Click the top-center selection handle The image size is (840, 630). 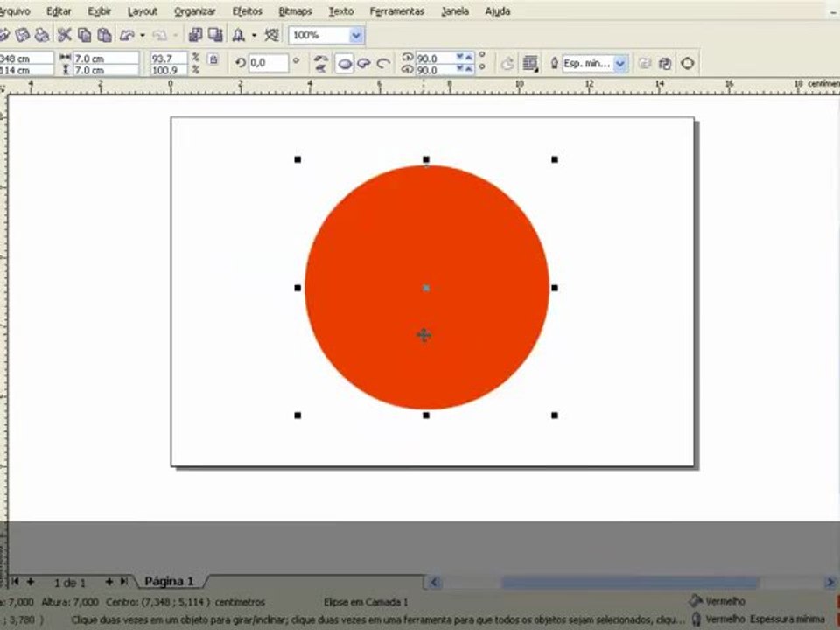426,159
